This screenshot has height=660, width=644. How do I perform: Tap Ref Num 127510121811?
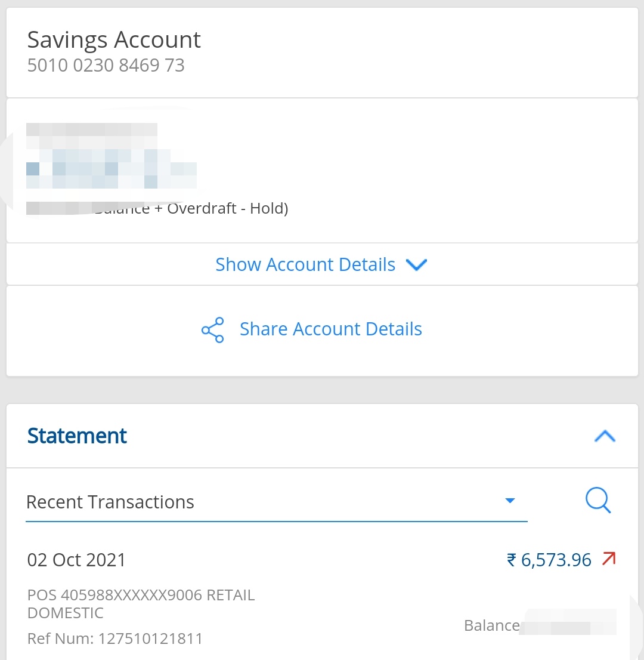pos(115,639)
